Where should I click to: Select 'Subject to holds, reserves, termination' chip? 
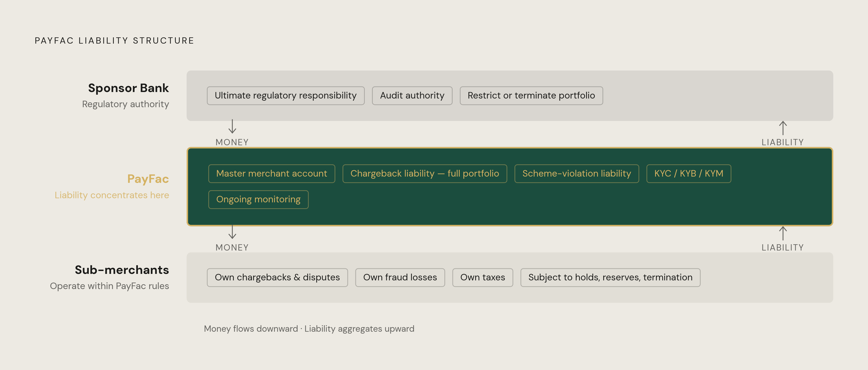point(610,277)
